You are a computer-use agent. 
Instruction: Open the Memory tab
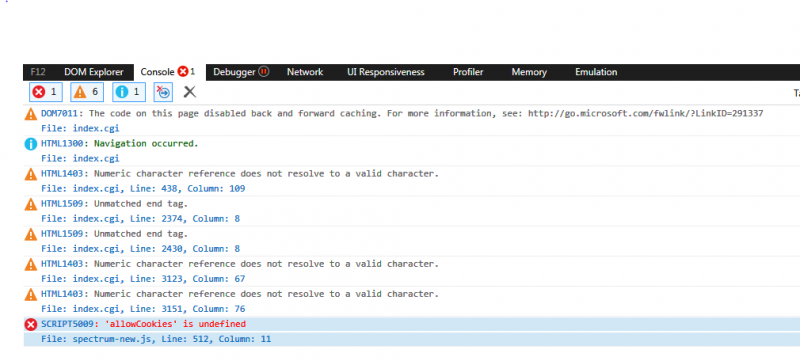[529, 72]
